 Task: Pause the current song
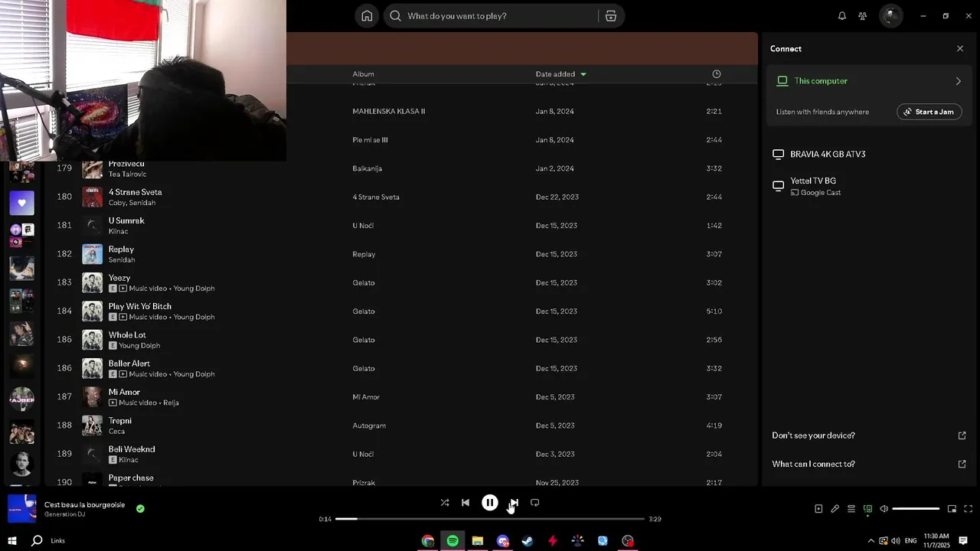point(490,503)
